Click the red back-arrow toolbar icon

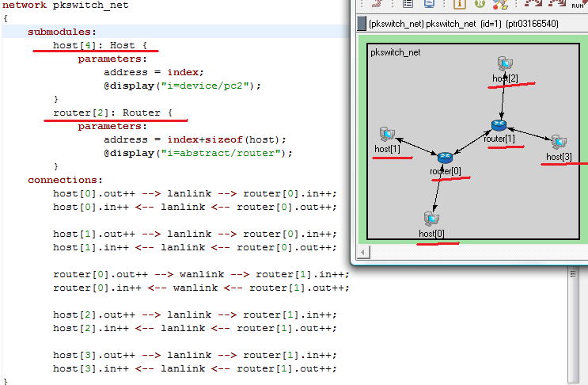(377, 4)
